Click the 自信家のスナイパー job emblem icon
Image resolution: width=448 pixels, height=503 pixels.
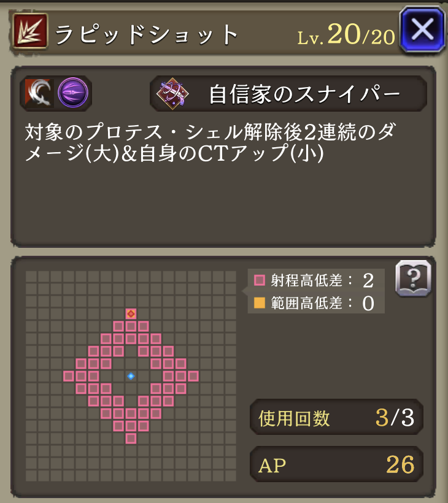(172, 94)
